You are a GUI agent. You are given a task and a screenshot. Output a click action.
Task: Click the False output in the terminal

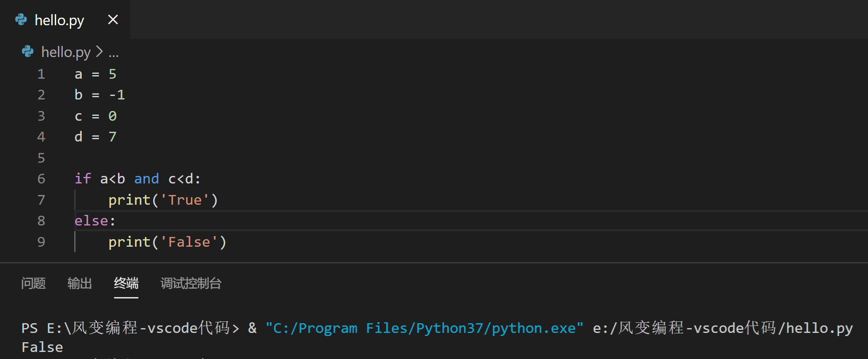point(42,348)
